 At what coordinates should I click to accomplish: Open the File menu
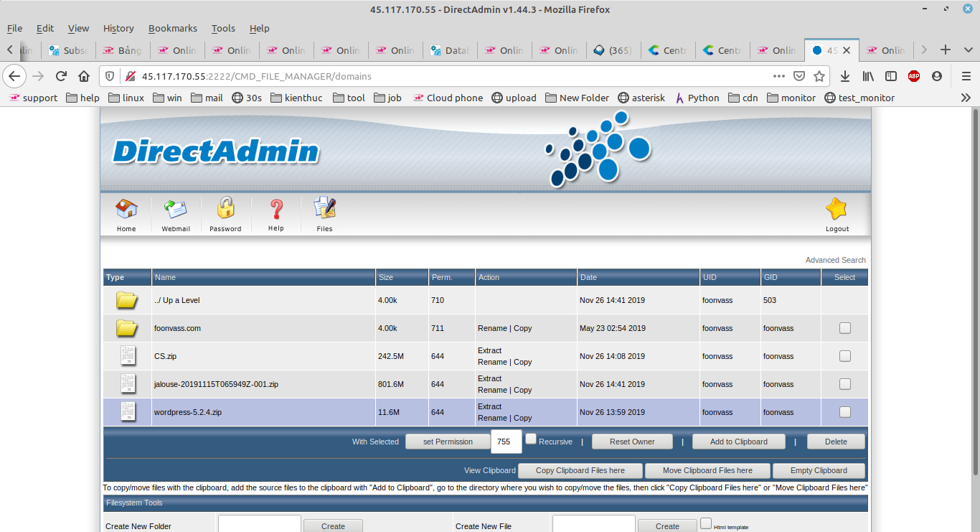click(14, 28)
